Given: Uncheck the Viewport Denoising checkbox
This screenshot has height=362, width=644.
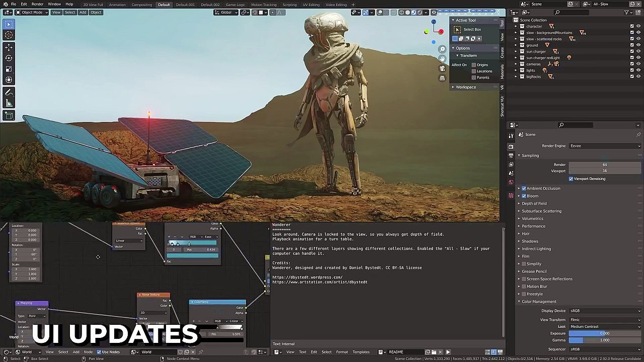Looking at the screenshot, I should click(x=571, y=178).
